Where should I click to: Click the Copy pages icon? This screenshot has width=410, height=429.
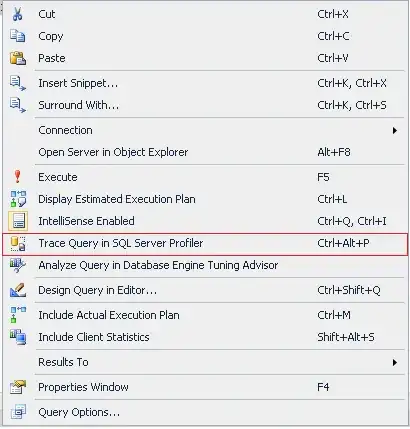tap(17, 36)
